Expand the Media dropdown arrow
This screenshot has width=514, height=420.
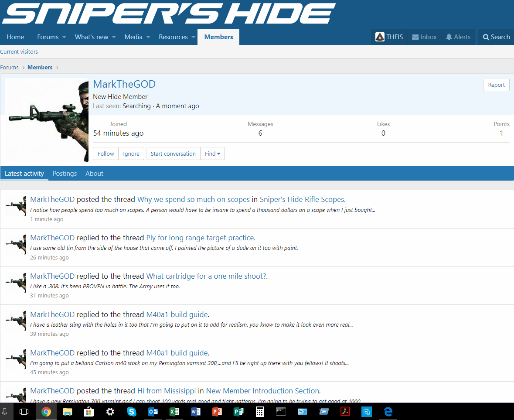(148, 37)
